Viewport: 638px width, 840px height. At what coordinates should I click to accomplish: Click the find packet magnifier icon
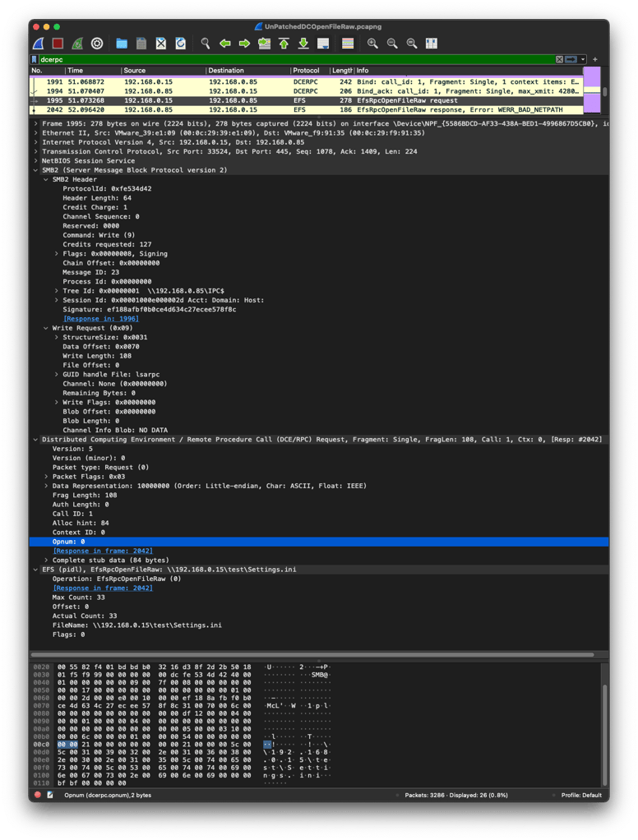(205, 44)
